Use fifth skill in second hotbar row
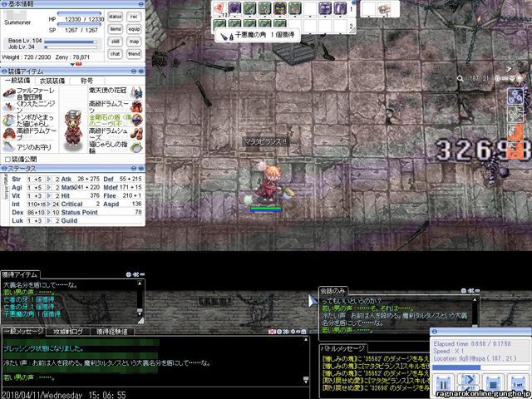Image resolution: width=532 pixels, height=399 pixels. click(280, 24)
